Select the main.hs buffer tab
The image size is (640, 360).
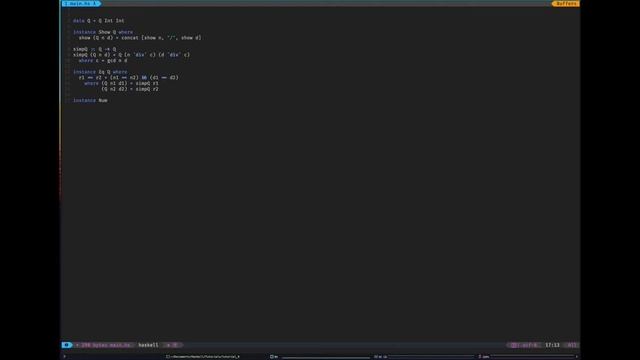pyautogui.click(x=81, y=4)
